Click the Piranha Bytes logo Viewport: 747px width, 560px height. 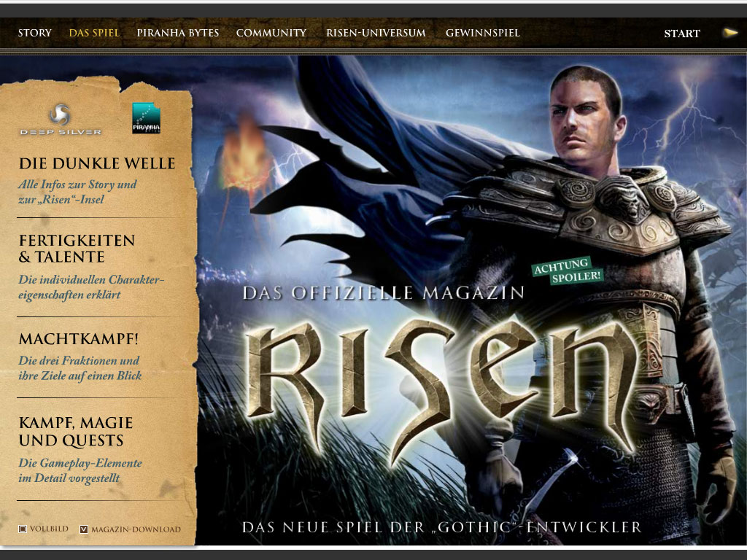tap(146, 118)
